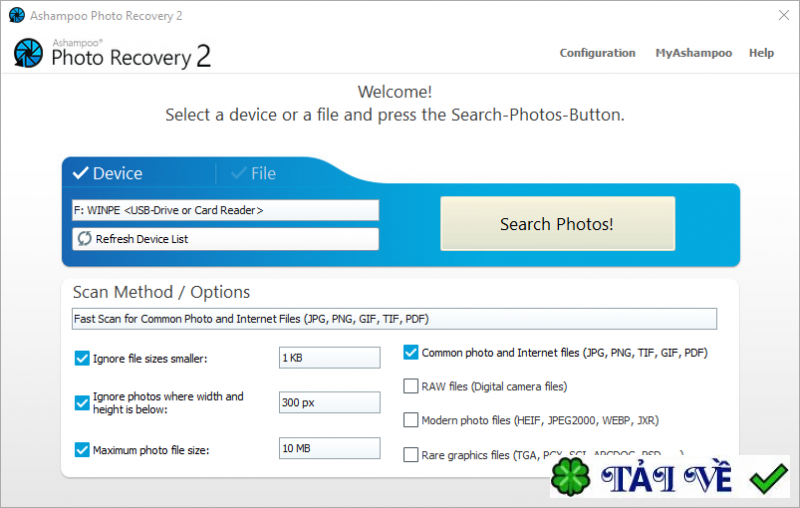Open the Configuration menu
The image size is (800, 508).
click(x=597, y=53)
